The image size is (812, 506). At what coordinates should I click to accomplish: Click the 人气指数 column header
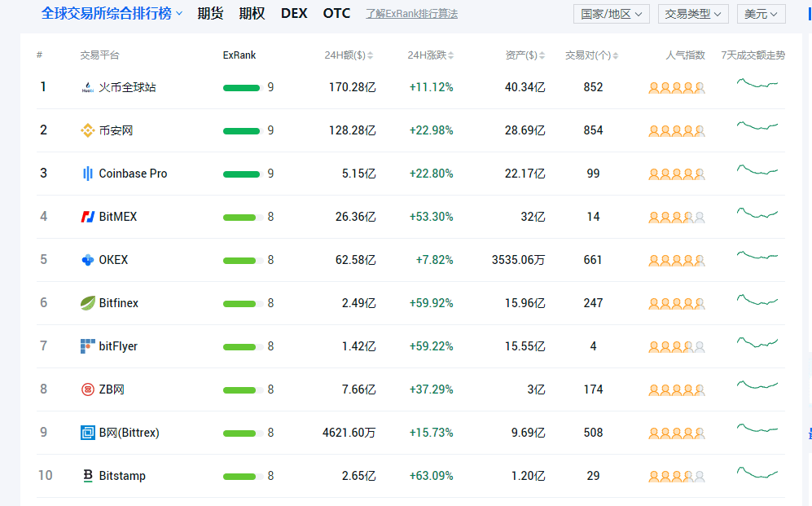[685, 55]
